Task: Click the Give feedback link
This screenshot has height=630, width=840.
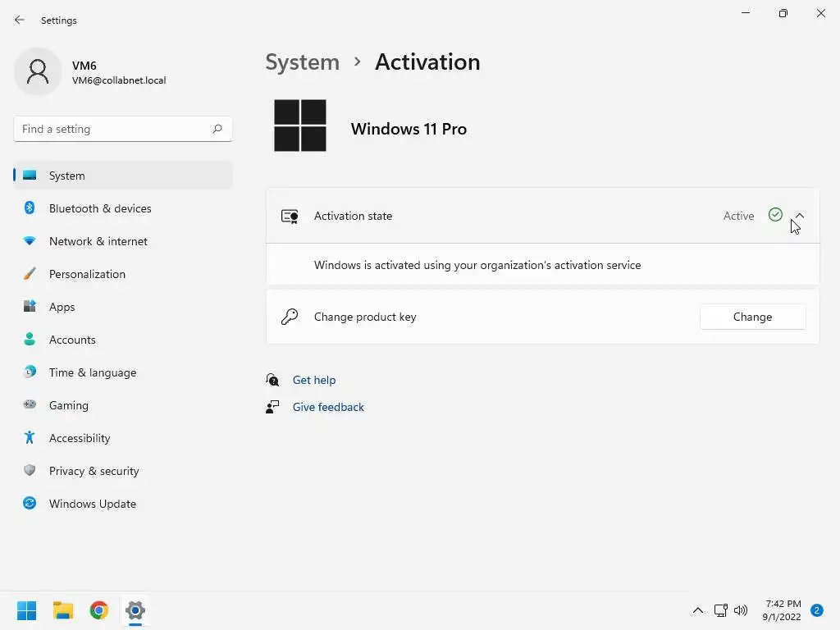Action: pyautogui.click(x=328, y=407)
